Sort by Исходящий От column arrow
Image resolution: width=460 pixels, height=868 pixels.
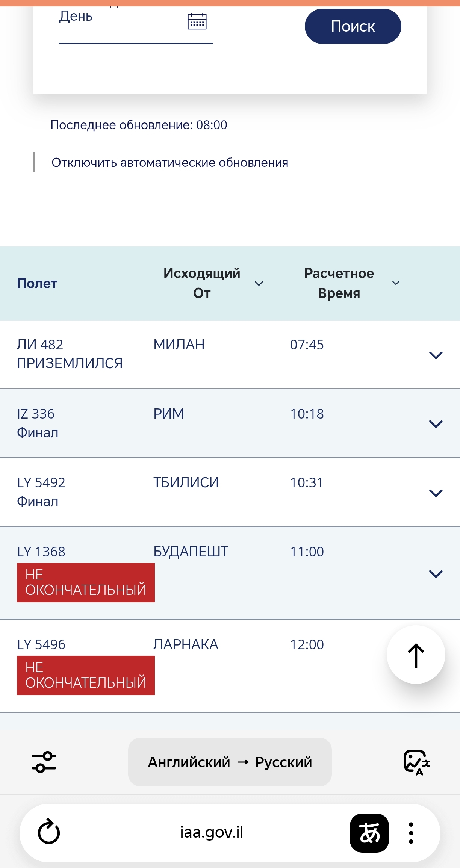[x=259, y=283]
